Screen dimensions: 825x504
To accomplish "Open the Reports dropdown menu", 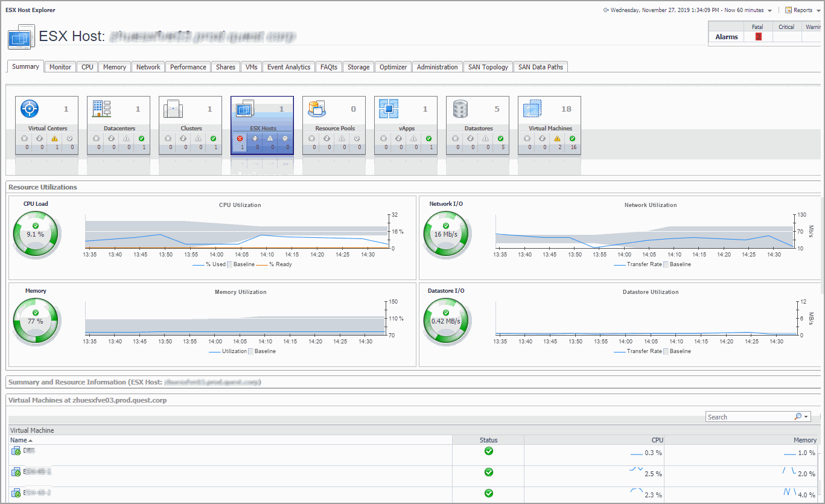I will [x=802, y=10].
